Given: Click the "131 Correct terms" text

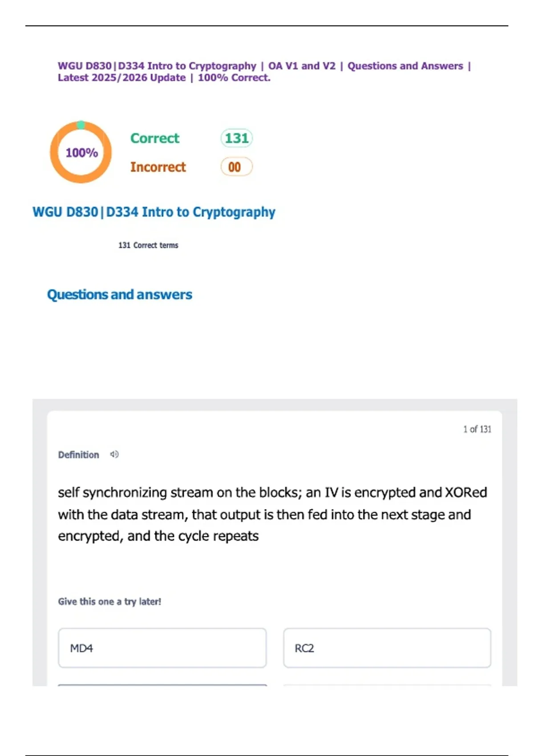Looking at the screenshot, I should [148, 245].
